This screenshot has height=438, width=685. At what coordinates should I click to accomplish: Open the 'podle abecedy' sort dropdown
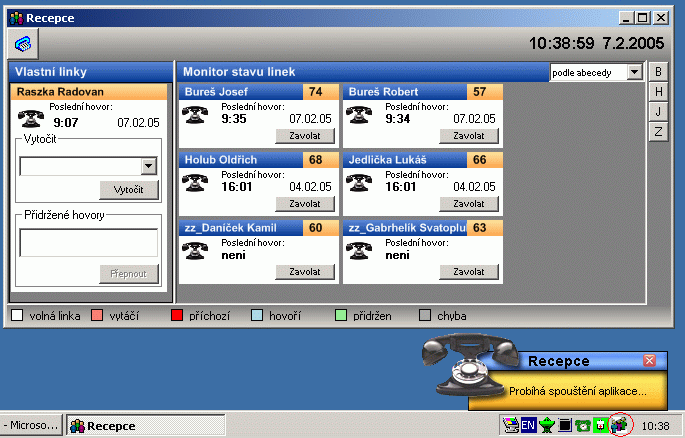634,72
